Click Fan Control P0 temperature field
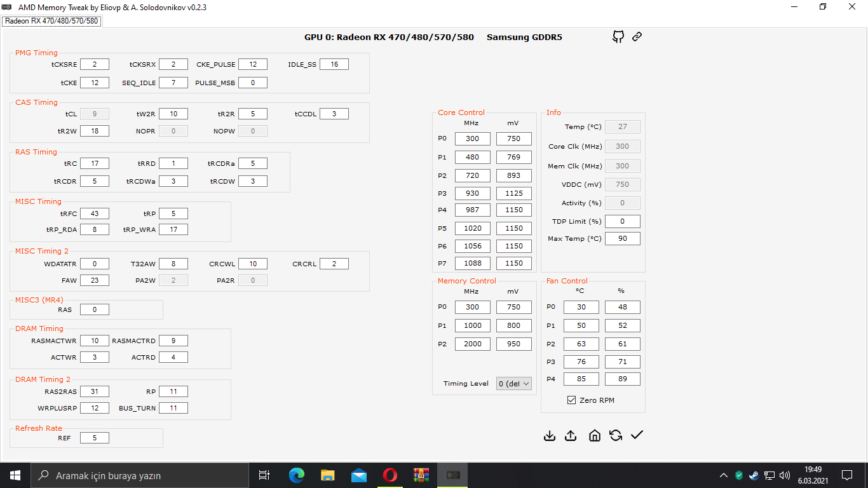 pos(581,307)
